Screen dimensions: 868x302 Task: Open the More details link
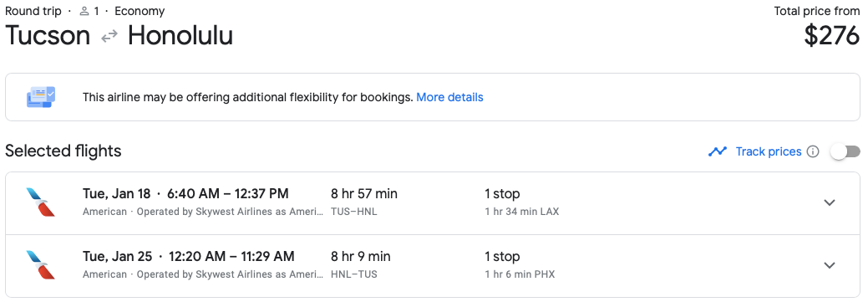coord(449,98)
